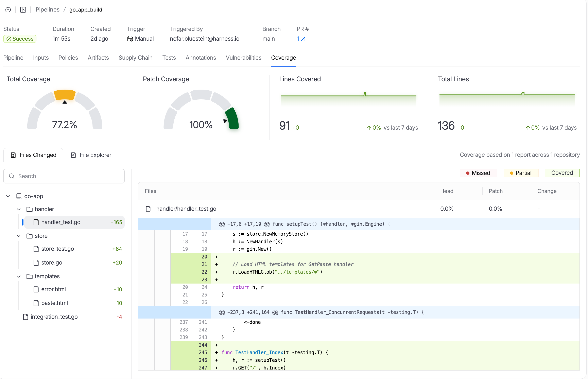
Task: Click the handler/handler_test.go file icon in table
Action: (148, 209)
